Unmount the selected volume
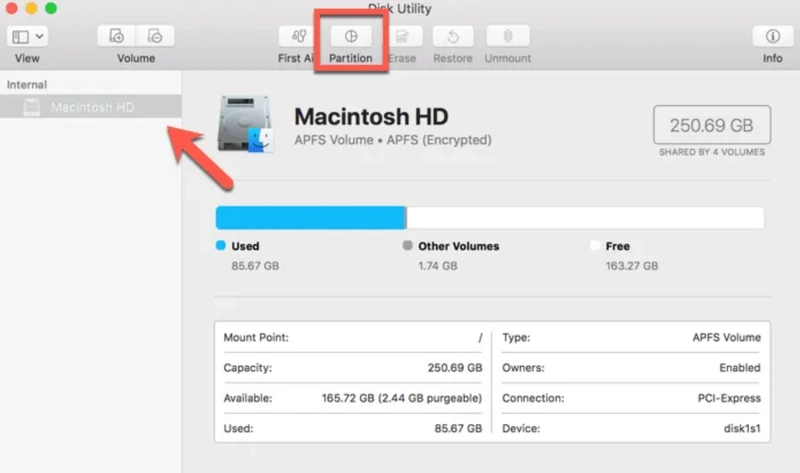 (x=507, y=36)
